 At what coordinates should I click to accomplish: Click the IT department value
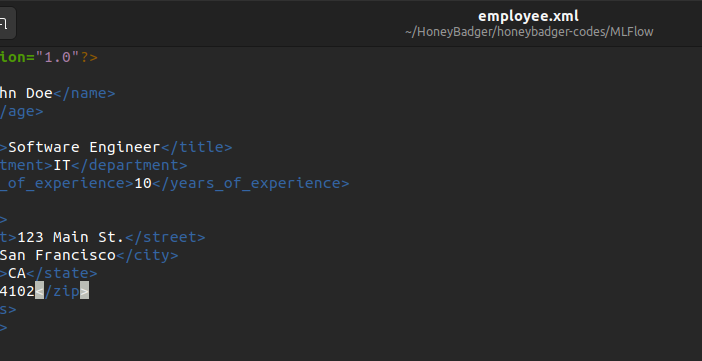coord(62,165)
